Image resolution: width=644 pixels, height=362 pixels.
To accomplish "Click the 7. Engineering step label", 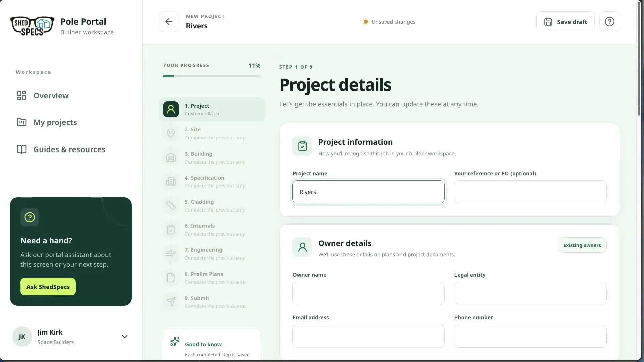I will pos(203,250).
